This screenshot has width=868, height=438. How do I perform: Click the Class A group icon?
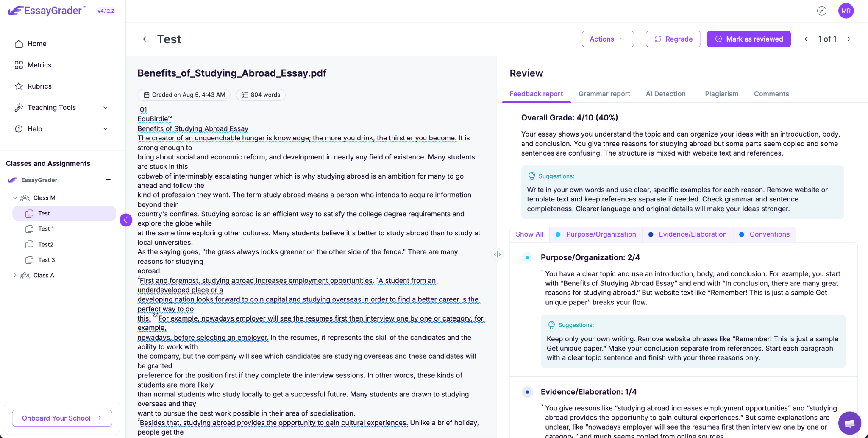(x=25, y=275)
